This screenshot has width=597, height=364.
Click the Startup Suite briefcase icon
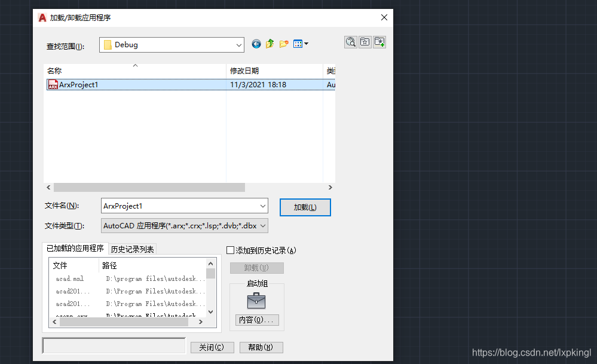(x=256, y=301)
